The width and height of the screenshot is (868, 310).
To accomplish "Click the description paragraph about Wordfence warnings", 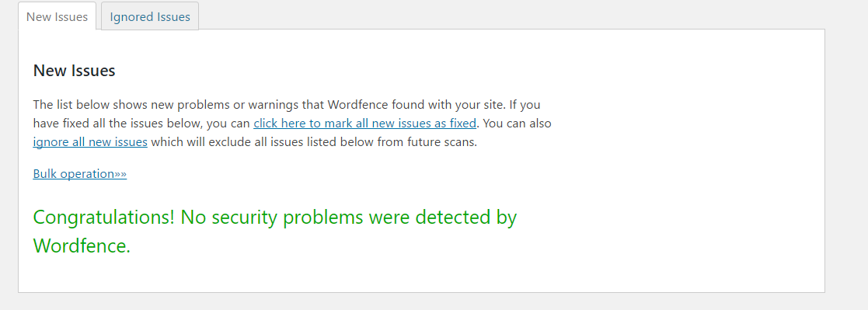I will coord(292,123).
